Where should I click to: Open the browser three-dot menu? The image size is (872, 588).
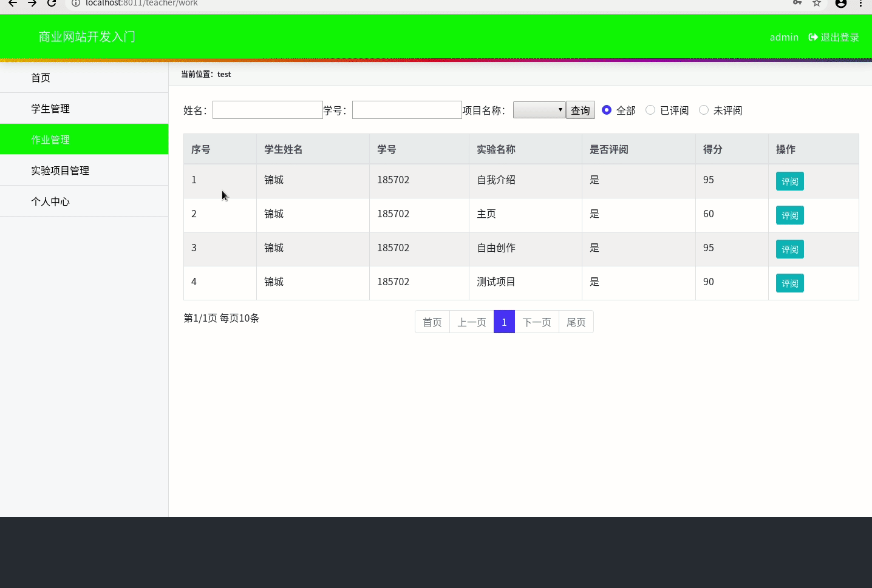coord(862,4)
